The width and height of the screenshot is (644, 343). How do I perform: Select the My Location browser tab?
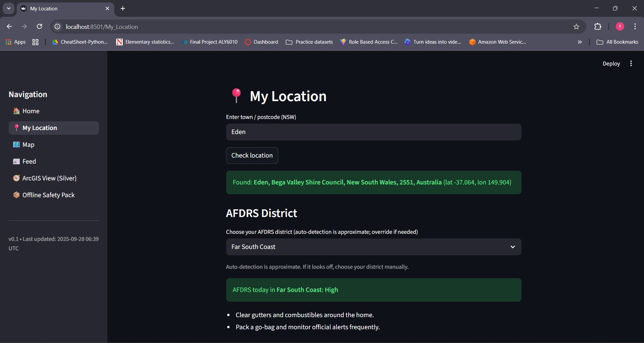(65, 9)
